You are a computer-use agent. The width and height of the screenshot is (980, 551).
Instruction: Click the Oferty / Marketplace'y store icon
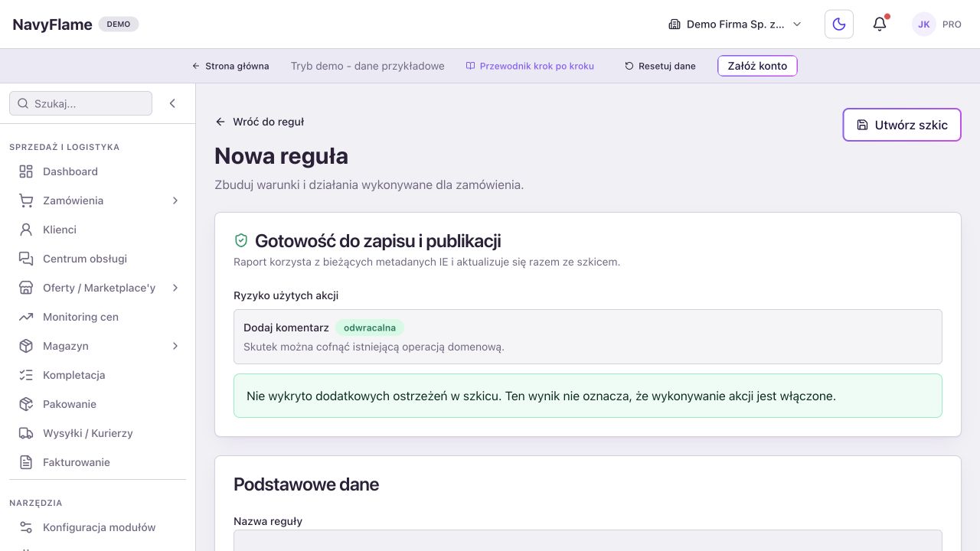click(x=26, y=288)
